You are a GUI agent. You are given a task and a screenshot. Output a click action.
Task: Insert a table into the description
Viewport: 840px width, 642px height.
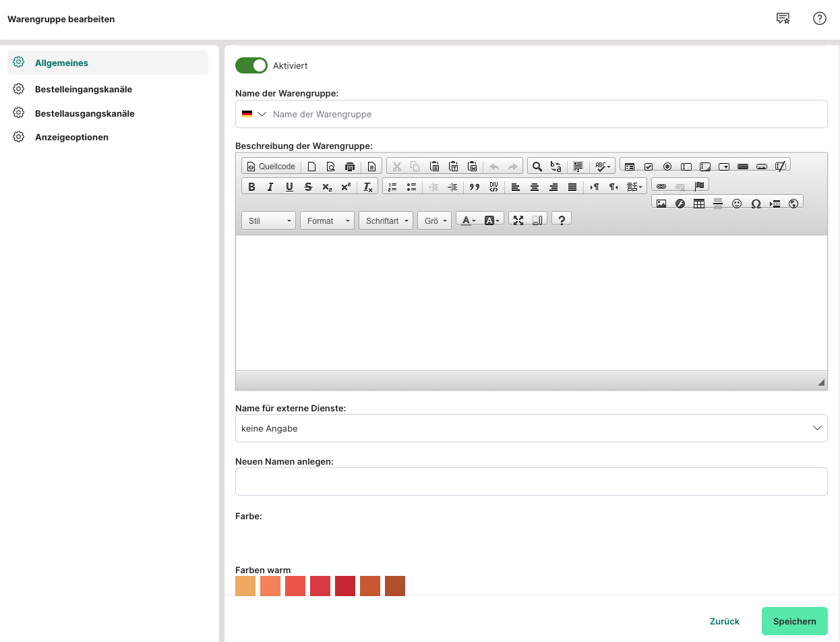(699, 204)
